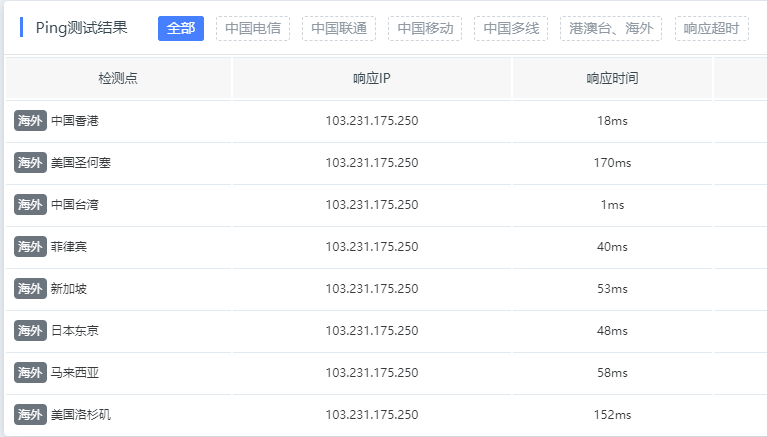Filter results by 中国多线
This screenshot has width=767, height=437.
pos(511,28)
